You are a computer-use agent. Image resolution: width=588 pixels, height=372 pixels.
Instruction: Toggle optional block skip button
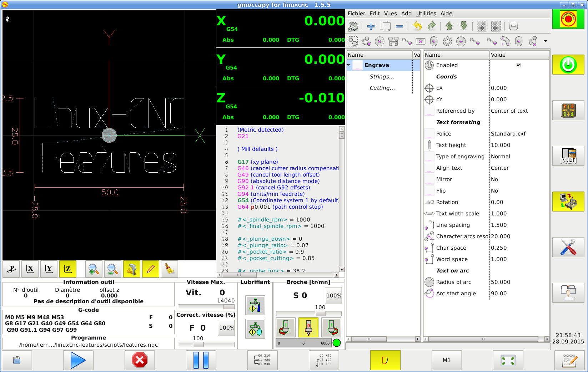(x=385, y=360)
